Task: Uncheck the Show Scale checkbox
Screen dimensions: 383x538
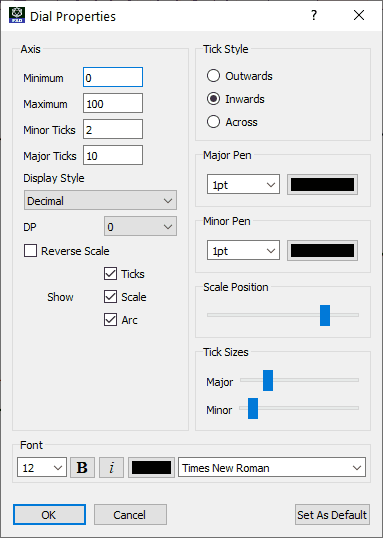Action: [110, 297]
